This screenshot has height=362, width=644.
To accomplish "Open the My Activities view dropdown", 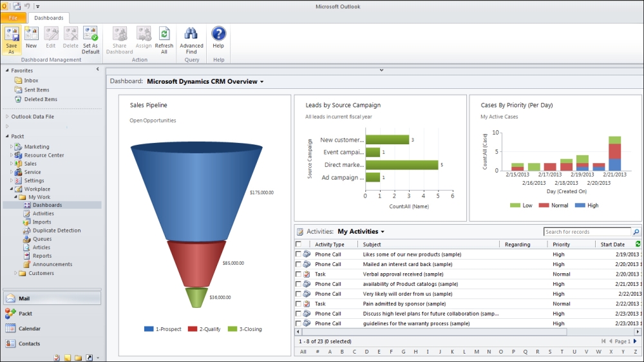I will (x=383, y=232).
